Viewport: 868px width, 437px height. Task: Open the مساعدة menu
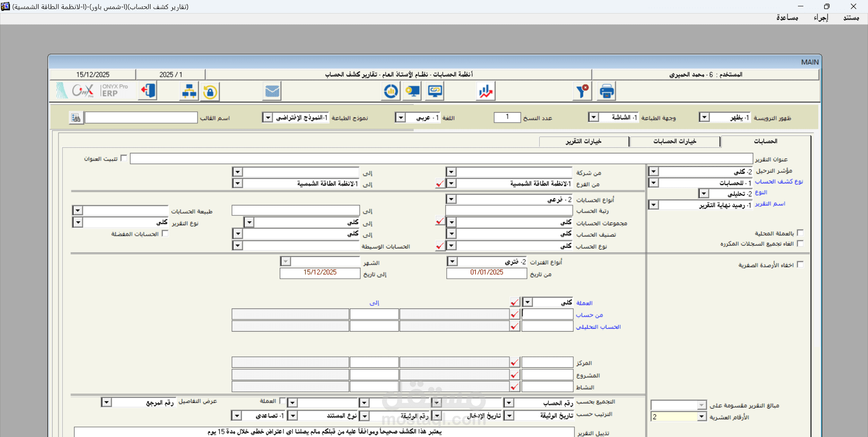[787, 18]
